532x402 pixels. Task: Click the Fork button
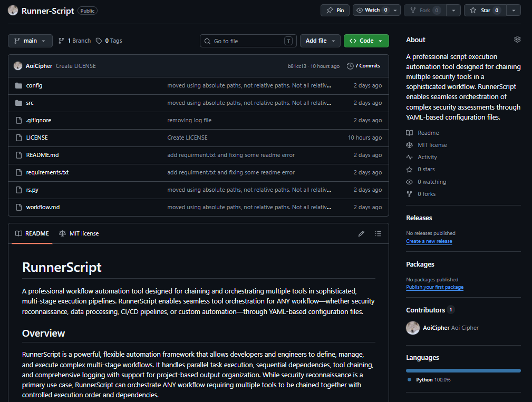[x=425, y=10]
